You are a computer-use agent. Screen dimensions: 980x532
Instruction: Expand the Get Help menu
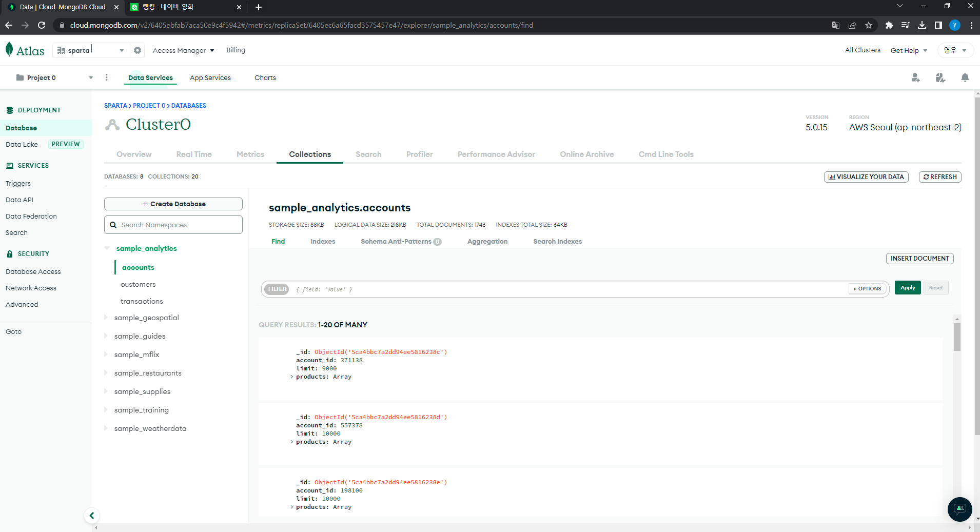[x=909, y=50]
